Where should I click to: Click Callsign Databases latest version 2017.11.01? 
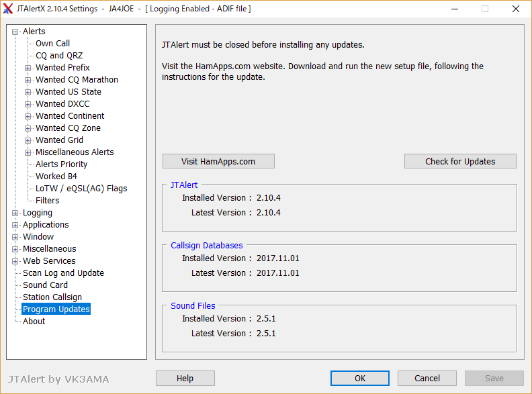point(278,273)
